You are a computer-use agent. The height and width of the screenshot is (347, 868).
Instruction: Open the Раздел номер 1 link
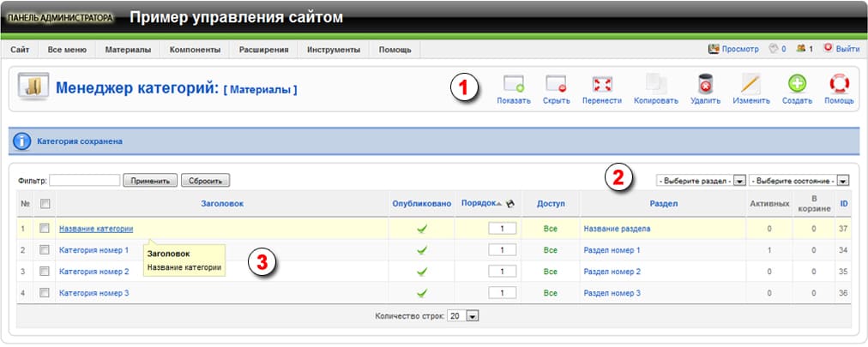tap(612, 250)
